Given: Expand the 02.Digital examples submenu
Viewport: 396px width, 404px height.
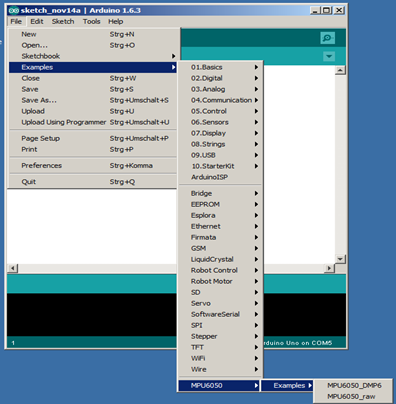Looking at the screenshot, I should click(220, 78).
